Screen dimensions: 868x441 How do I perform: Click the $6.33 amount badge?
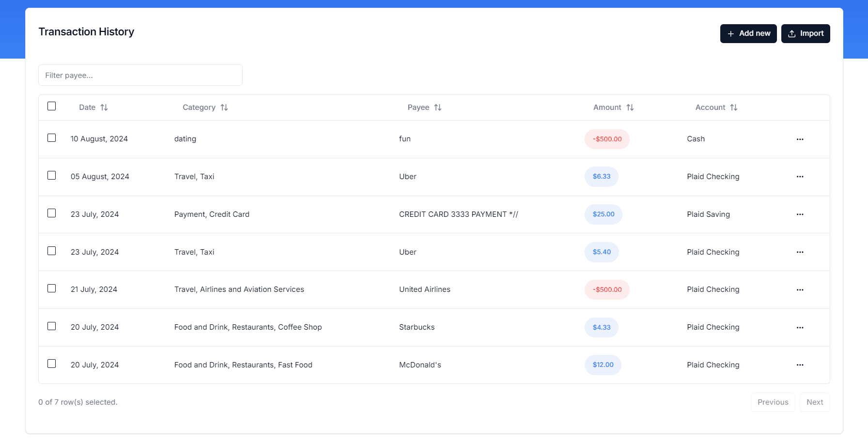point(602,177)
